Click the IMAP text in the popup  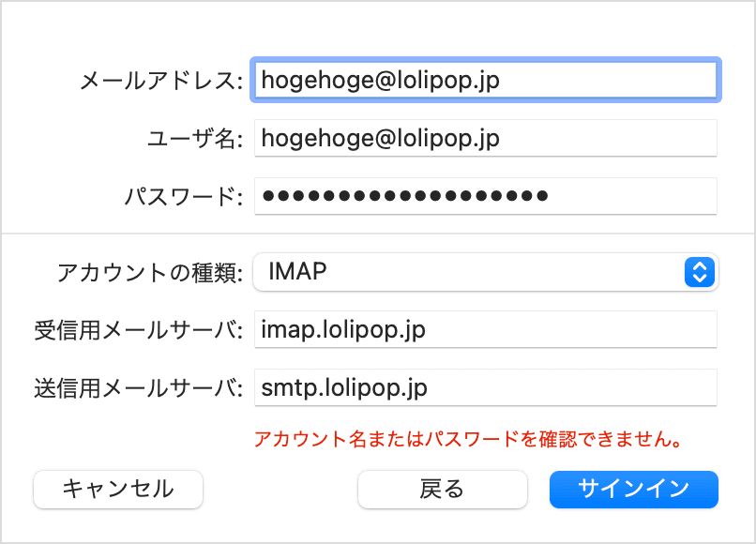(x=297, y=272)
